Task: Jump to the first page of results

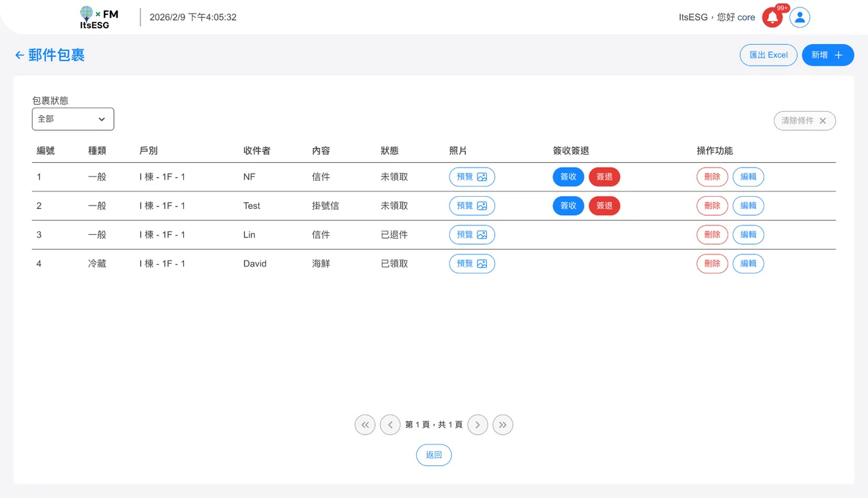Action: click(x=365, y=425)
